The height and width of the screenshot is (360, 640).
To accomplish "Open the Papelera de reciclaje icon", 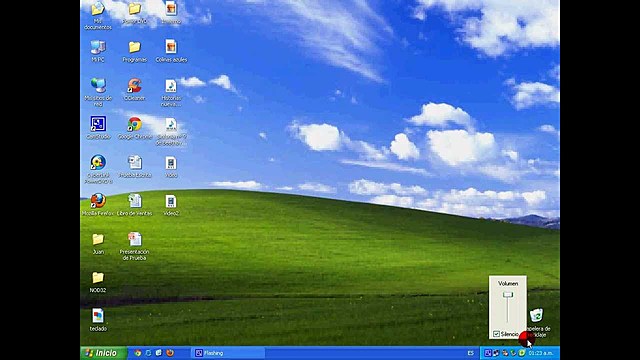I will click(x=536, y=316).
